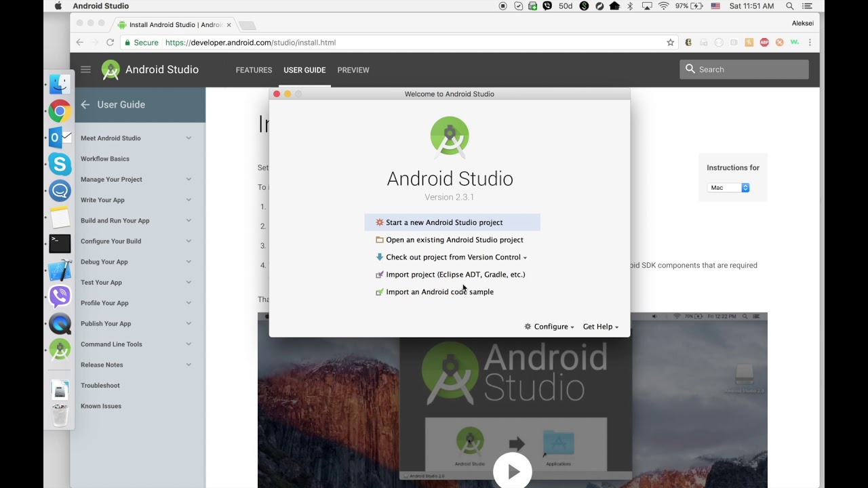Open Terminal from the dock

(x=60, y=243)
